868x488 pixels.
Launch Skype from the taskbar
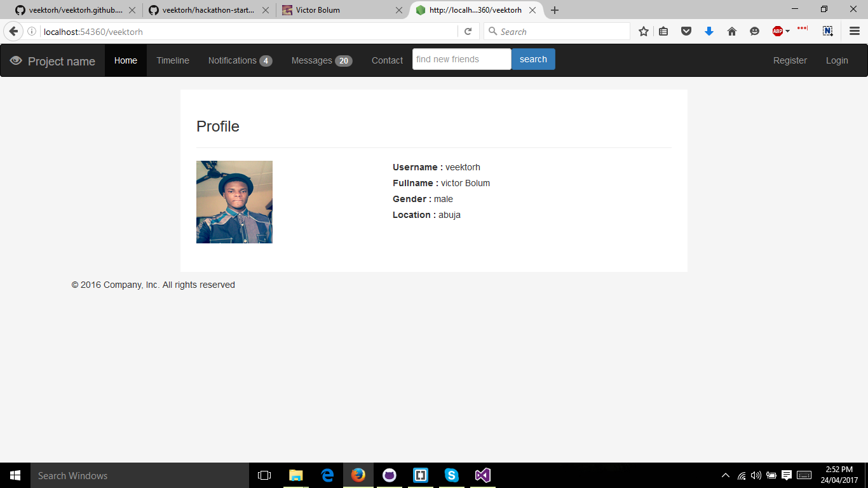(x=451, y=475)
